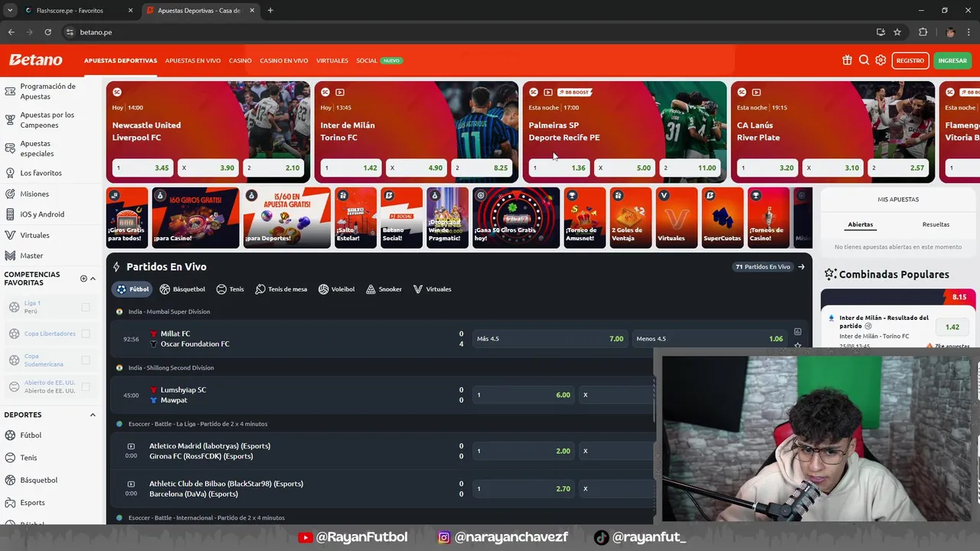Pick Lumshyiap SC win odds 6.00

524,395
